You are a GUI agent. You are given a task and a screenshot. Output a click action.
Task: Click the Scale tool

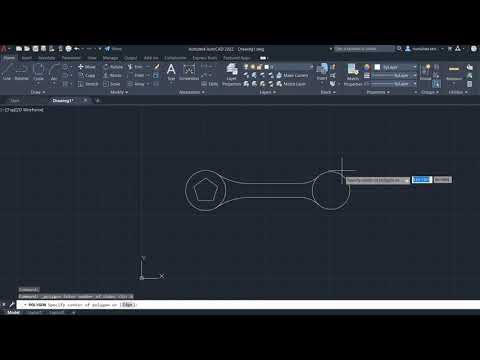click(112, 84)
